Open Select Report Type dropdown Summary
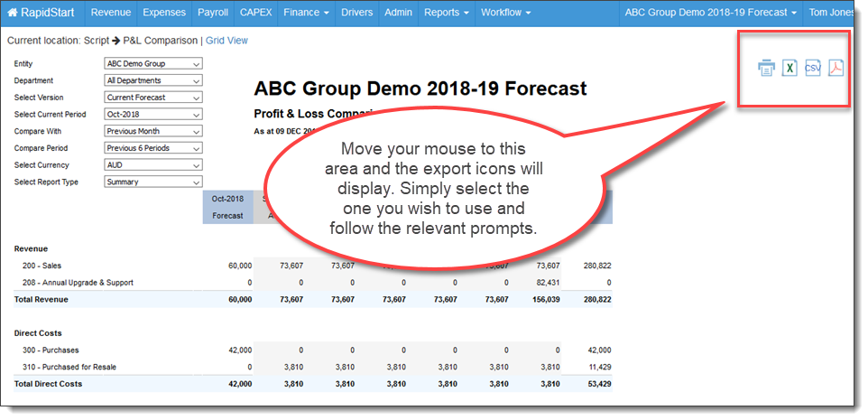This screenshot has height=420, width=868. (153, 182)
